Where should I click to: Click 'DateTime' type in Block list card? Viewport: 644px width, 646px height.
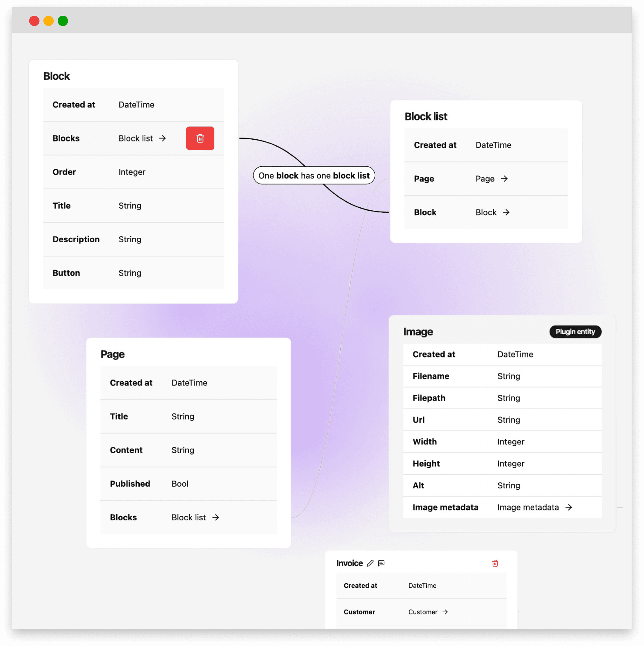point(493,145)
